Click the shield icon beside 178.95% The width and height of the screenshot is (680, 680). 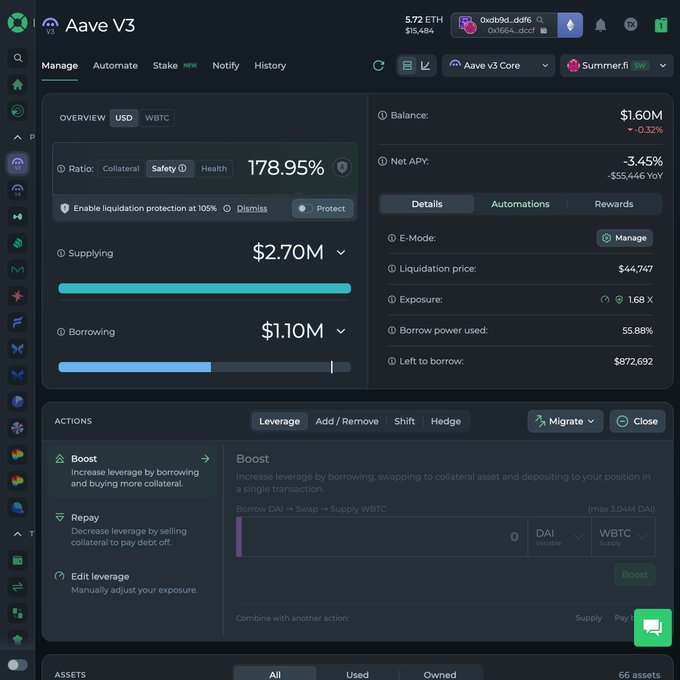[342, 167]
